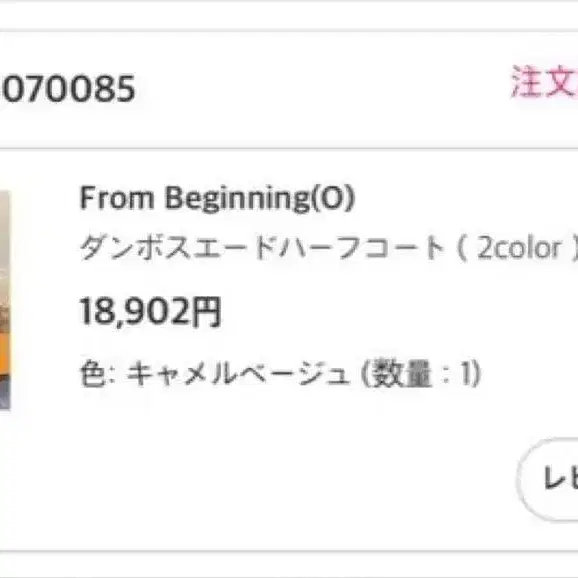This screenshot has width=578, height=578.
Task: Click the ( 2color ) text in title
Action: tap(517, 247)
